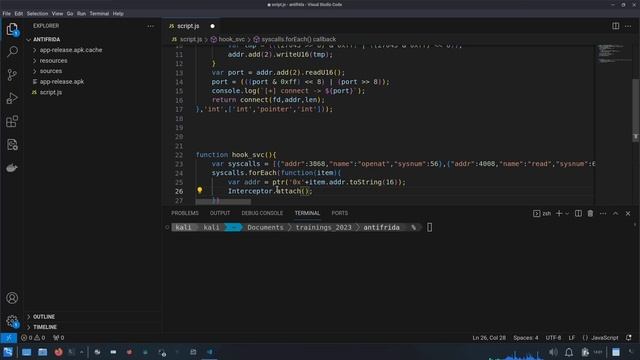
Task: Click the system tray notification bell
Action: click(x=569, y=352)
